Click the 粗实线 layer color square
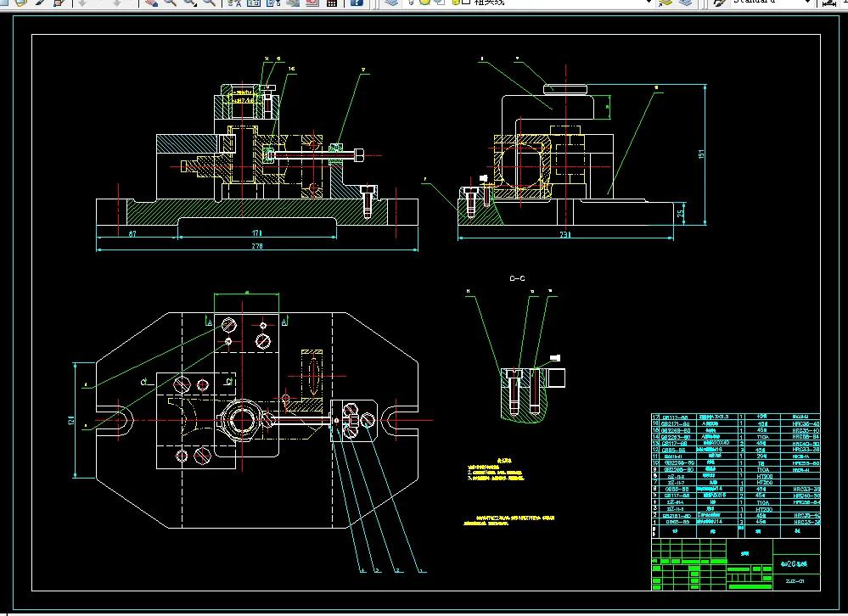Image resolution: width=848 pixels, height=616 pixels. tap(465, 3)
